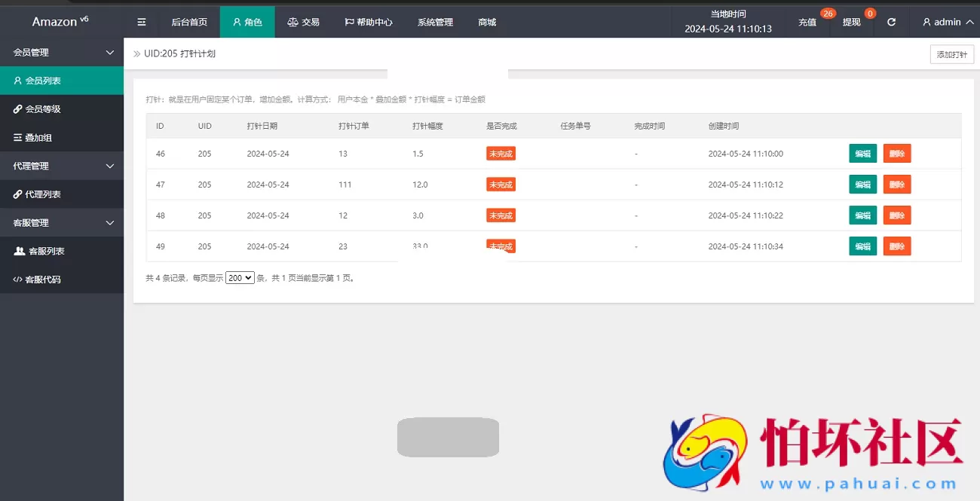Click the 帮助中心 flag icon

coord(369,22)
